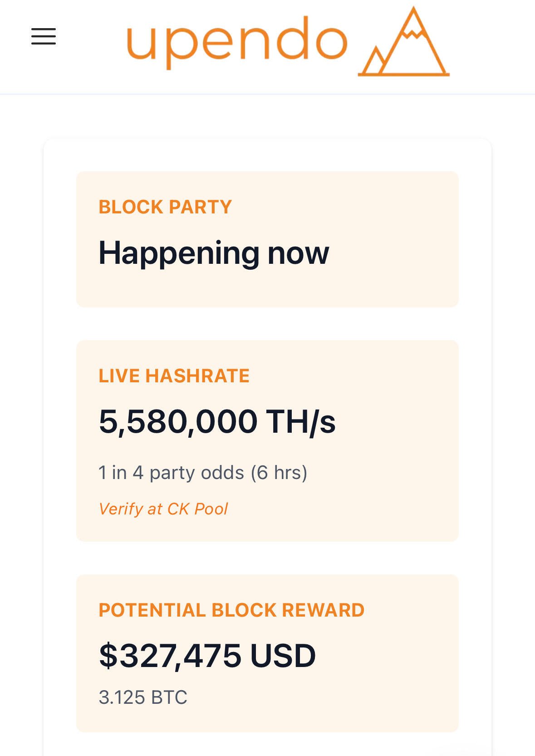The image size is (535, 756).
Task: Click the word 'now' in the heading
Action: 298,253
